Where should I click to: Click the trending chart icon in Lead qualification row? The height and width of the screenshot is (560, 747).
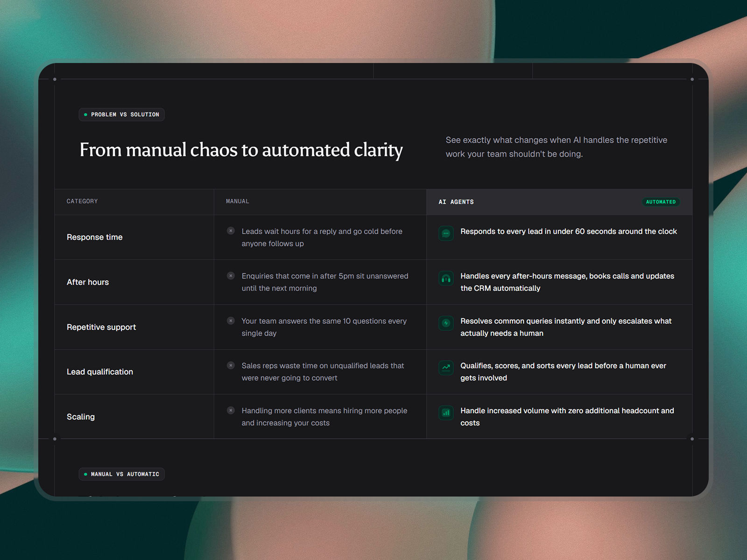446,368
